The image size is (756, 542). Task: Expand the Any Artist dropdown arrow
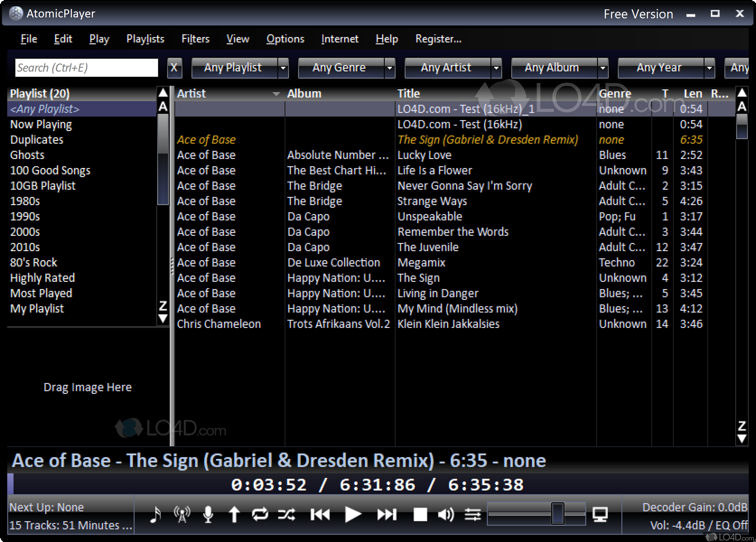pos(496,68)
